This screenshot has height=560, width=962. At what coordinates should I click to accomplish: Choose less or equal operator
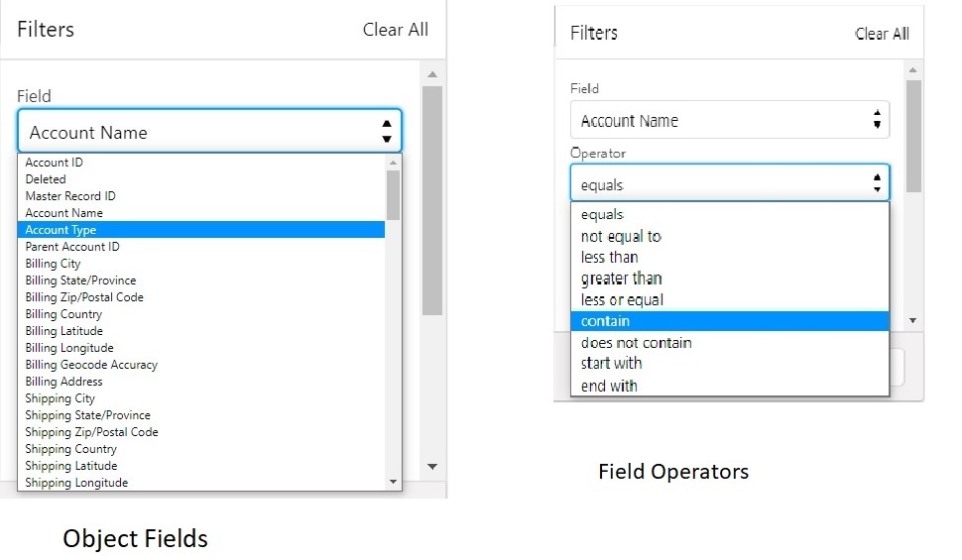point(730,300)
